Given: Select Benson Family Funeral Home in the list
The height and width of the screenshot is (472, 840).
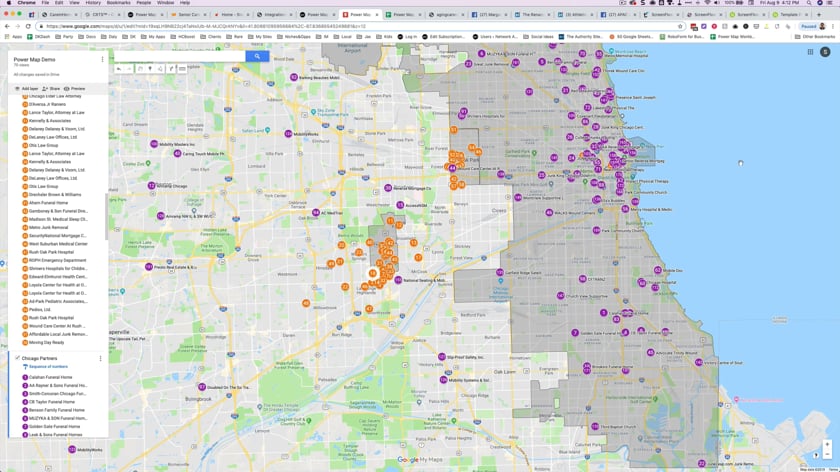Looking at the screenshot, I should coord(57,410).
